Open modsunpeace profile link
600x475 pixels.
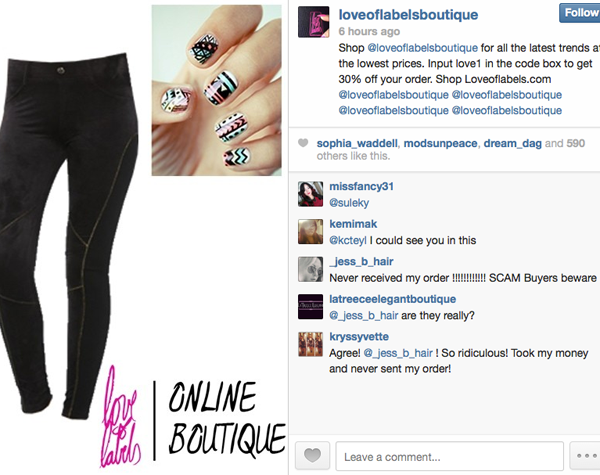click(440, 143)
